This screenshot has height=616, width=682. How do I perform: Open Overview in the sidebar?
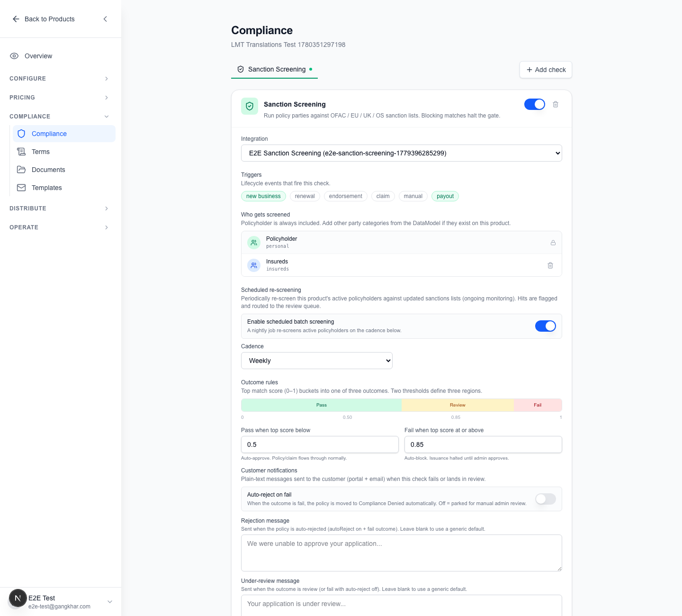pyautogui.click(x=61, y=56)
